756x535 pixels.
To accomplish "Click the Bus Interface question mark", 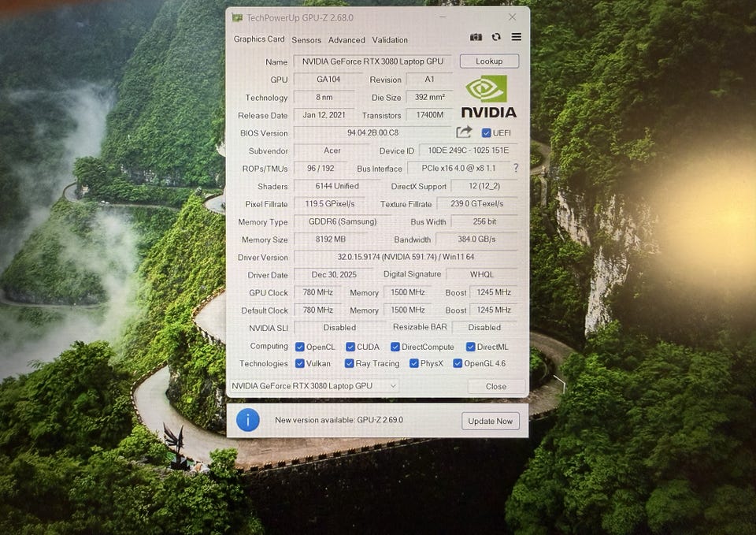I will pyautogui.click(x=516, y=168).
